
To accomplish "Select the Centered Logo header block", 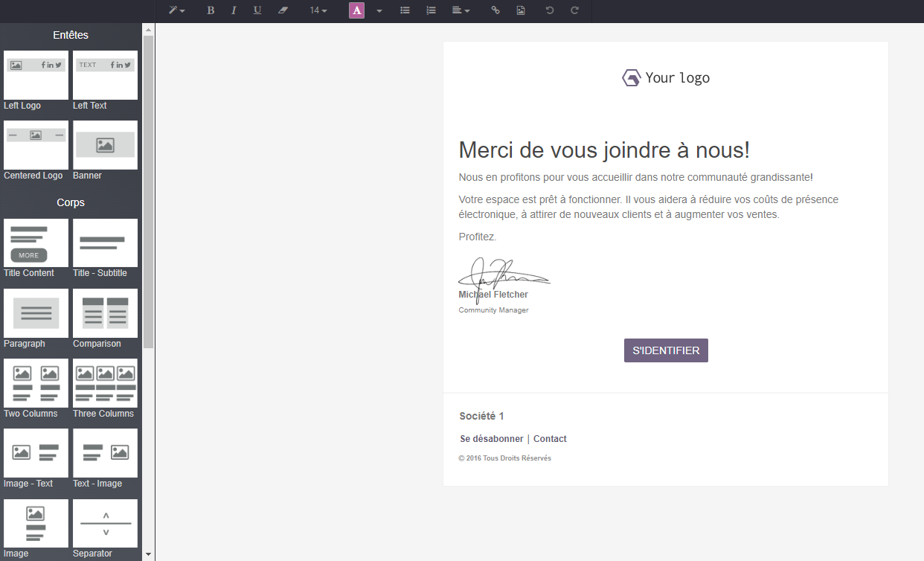I will click(x=36, y=150).
